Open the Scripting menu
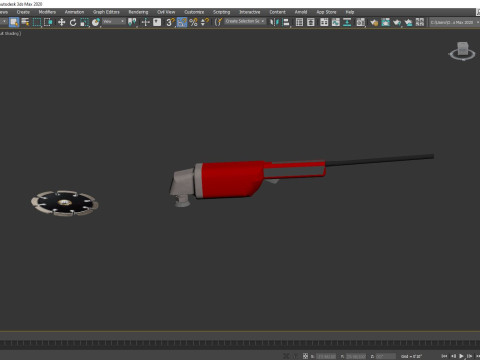480x360 pixels. tap(221, 12)
